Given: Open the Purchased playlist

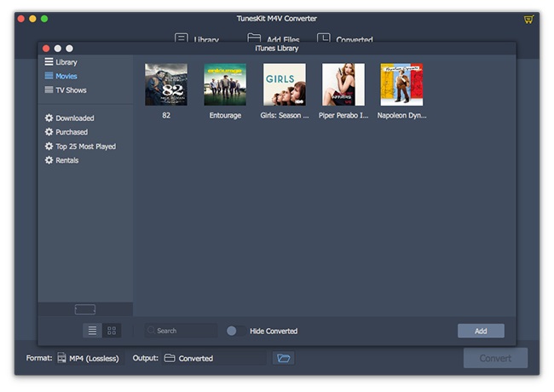Looking at the screenshot, I should (66, 132).
